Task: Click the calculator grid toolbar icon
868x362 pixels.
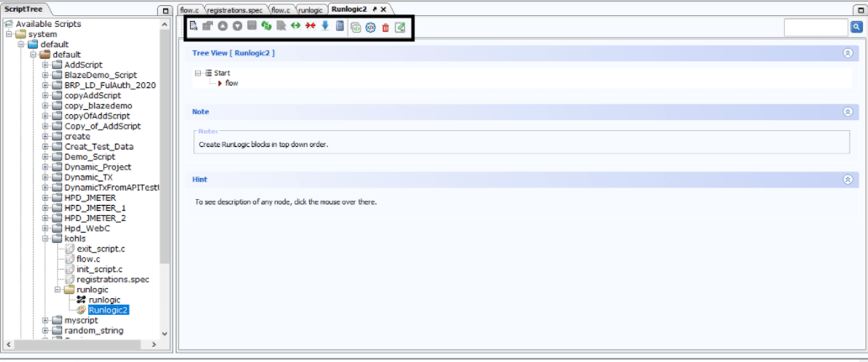Action: coord(340,25)
